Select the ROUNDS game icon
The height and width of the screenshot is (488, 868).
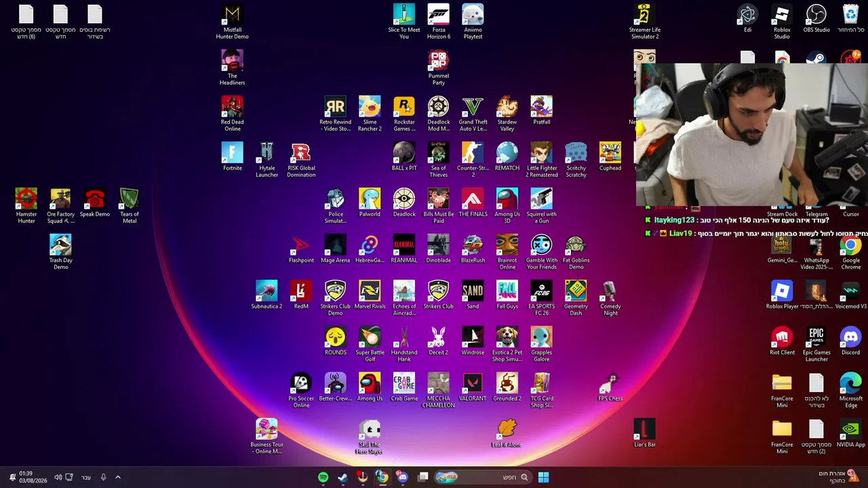[x=335, y=341]
